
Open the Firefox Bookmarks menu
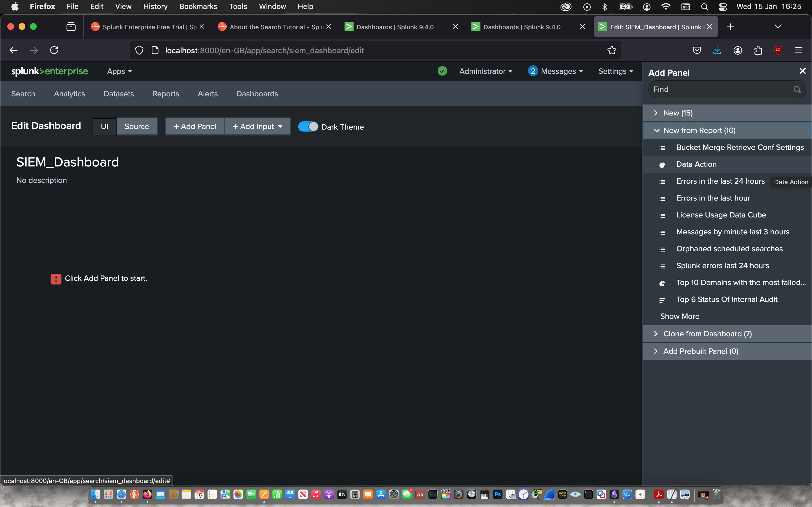pos(198,6)
